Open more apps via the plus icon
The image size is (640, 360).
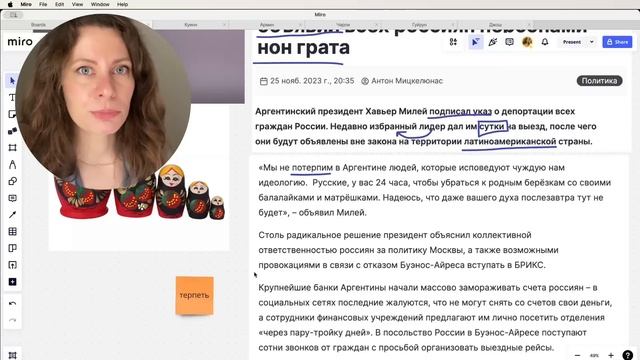(12, 282)
